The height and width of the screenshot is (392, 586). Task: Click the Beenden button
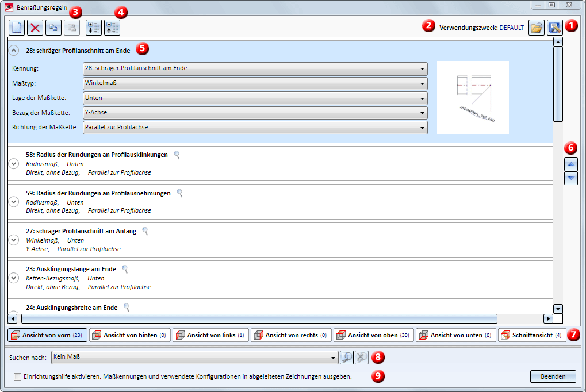click(x=553, y=376)
